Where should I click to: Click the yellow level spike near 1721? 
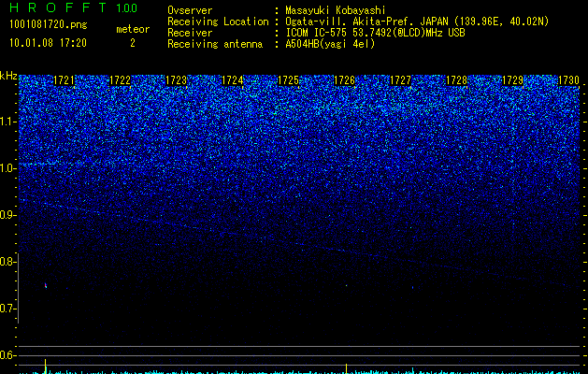pyautogui.click(x=46, y=367)
